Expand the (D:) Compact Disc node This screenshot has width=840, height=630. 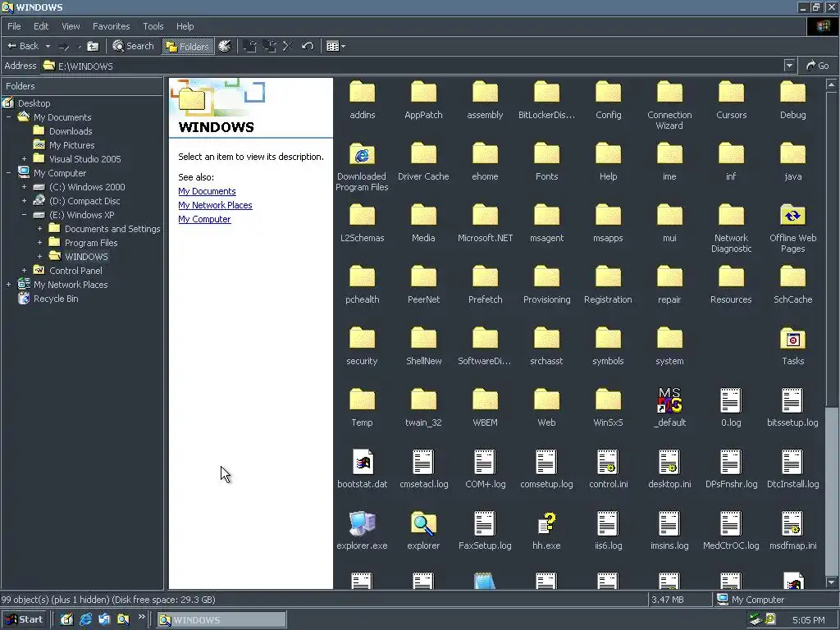pos(24,201)
